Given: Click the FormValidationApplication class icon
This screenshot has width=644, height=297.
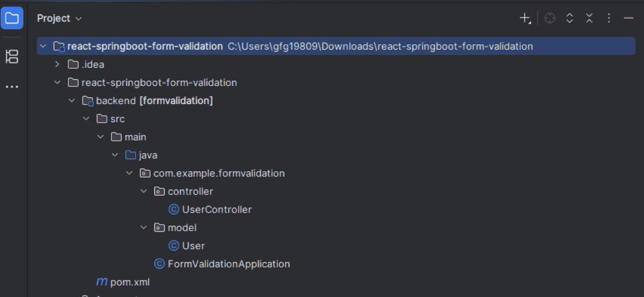Looking at the screenshot, I should coord(159,264).
